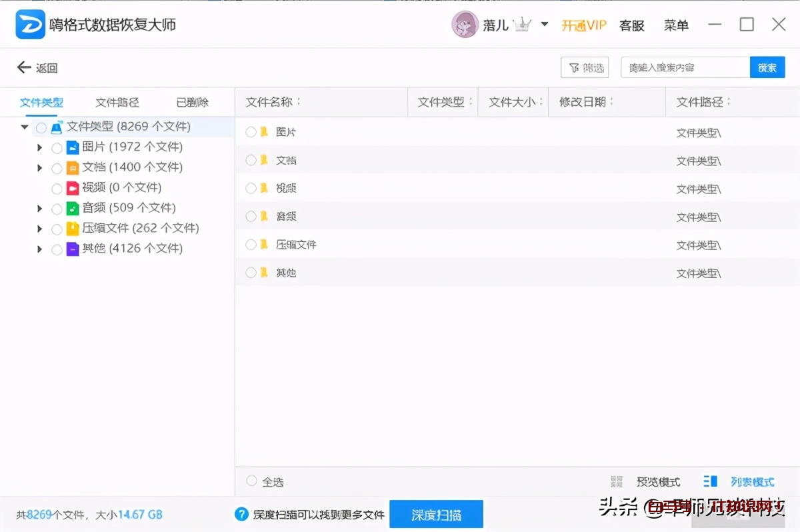Click the green 音频 icon in the tree

[x=73, y=207]
